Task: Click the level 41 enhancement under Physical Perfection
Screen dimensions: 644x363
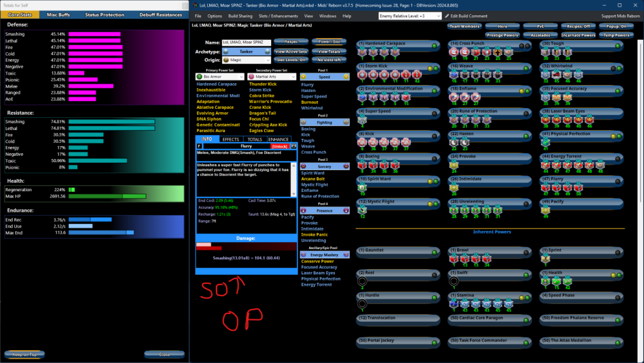Action: click(x=546, y=142)
